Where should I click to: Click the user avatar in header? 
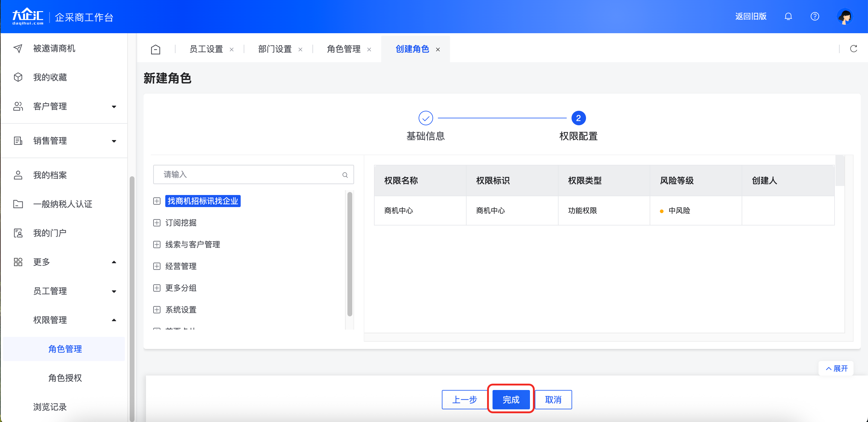(844, 17)
